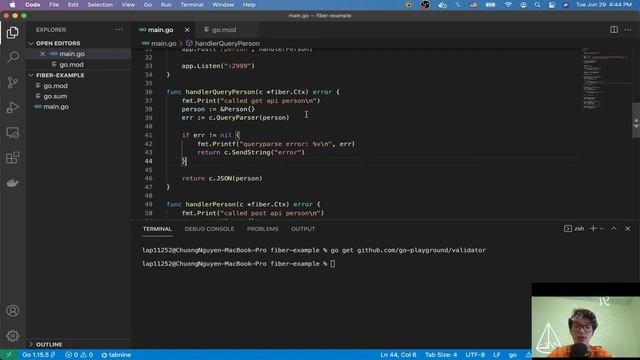Screen dimensions: 640x360
Task: Click the errors and warnings counter
Action: point(79,355)
